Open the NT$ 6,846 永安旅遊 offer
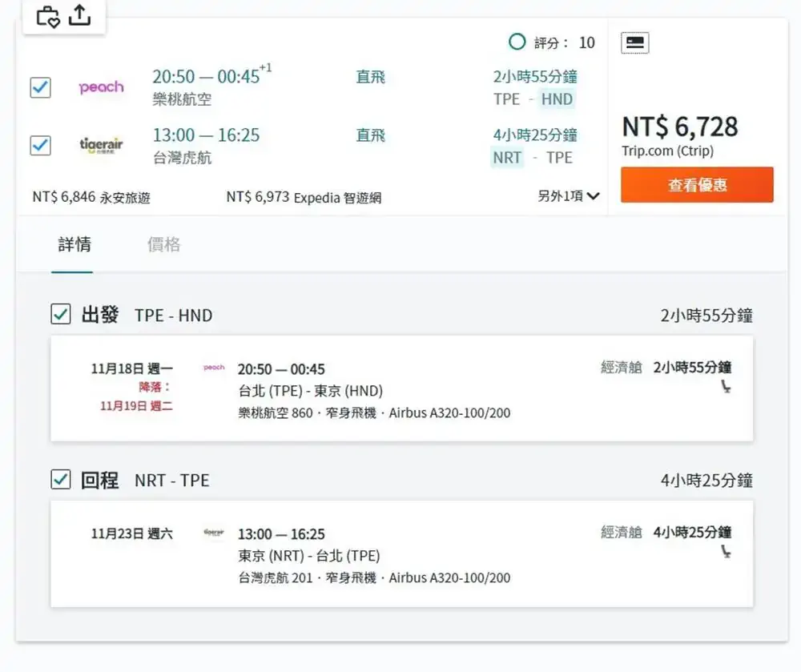The image size is (801, 672). [x=91, y=197]
